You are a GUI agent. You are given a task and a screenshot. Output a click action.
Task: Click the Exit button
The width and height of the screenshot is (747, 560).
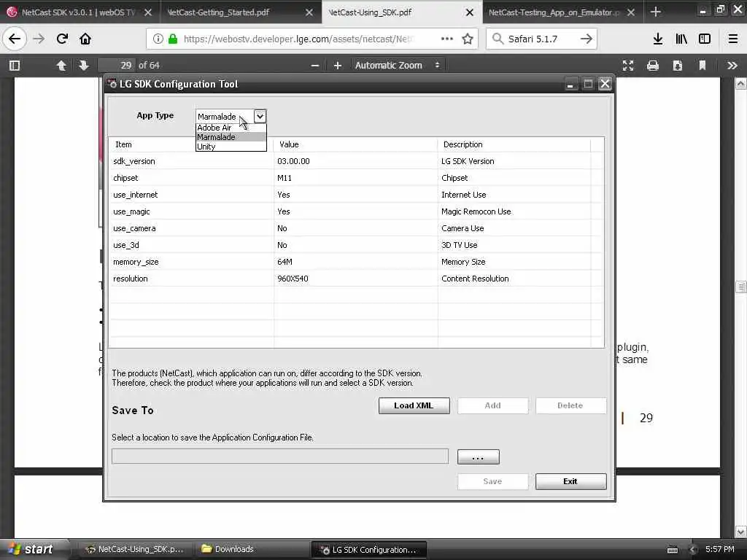click(x=570, y=481)
